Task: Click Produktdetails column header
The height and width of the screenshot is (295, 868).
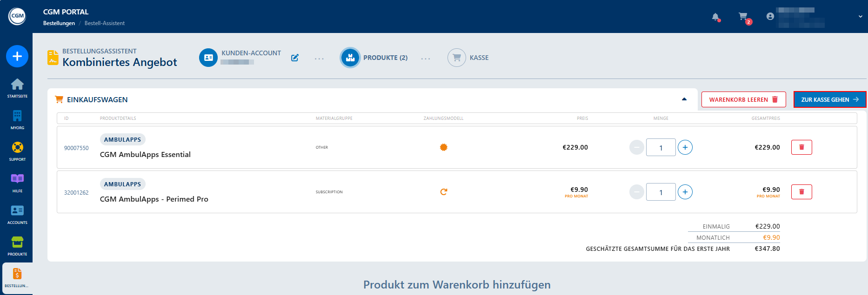Action: 118,118
